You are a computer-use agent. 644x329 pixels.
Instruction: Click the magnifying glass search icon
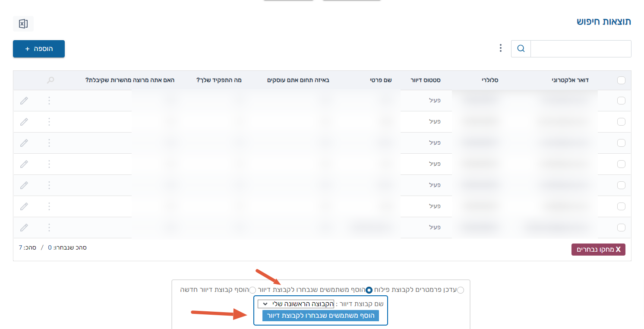tap(521, 49)
